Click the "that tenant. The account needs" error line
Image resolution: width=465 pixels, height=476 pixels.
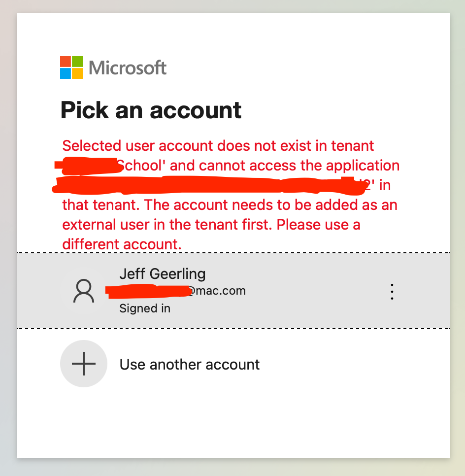(230, 205)
